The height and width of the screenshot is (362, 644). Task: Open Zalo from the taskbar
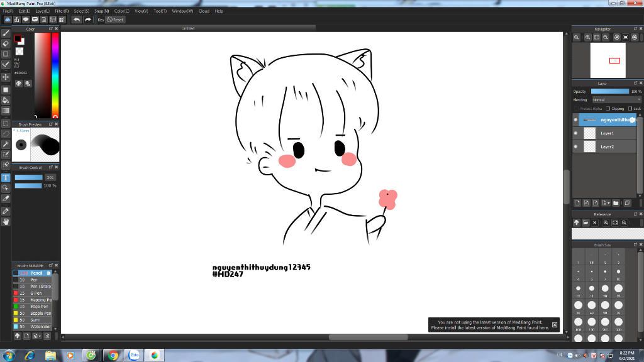coord(134,356)
